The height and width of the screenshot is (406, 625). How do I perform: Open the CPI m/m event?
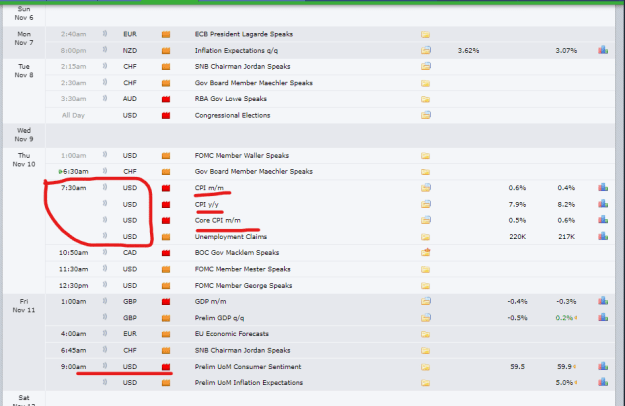click(x=209, y=188)
